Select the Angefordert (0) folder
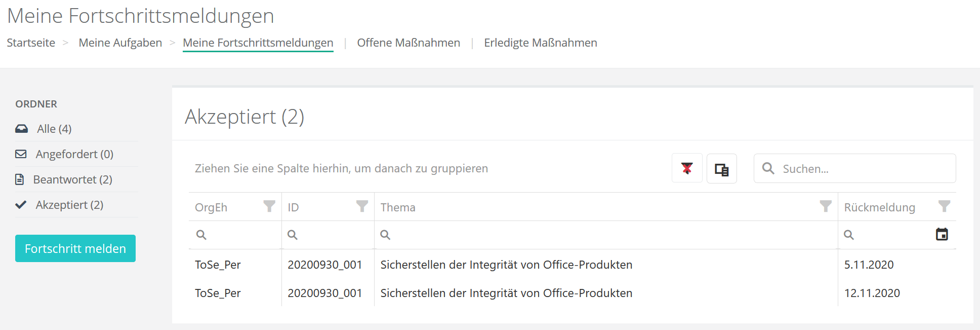This screenshot has width=980, height=330. click(74, 154)
